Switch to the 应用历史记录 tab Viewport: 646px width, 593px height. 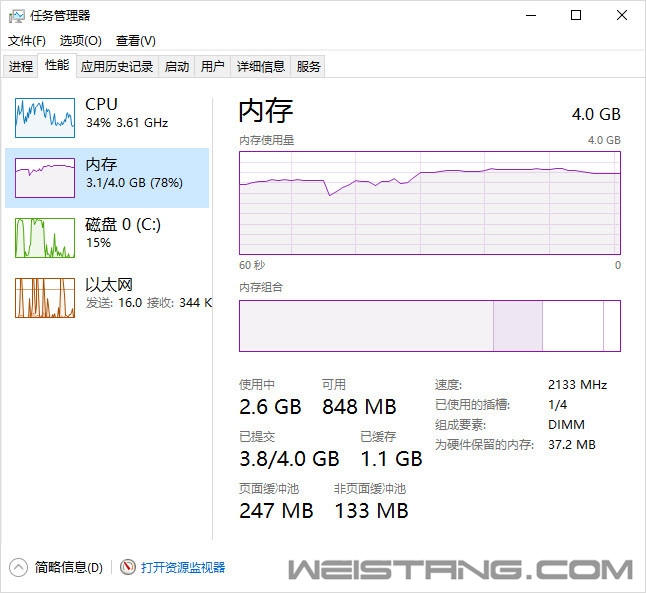click(117, 66)
